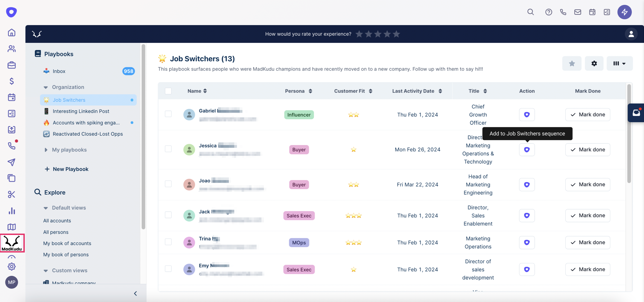The width and height of the screenshot is (644, 302).
Task: Mark Emy as done
Action: click(587, 269)
